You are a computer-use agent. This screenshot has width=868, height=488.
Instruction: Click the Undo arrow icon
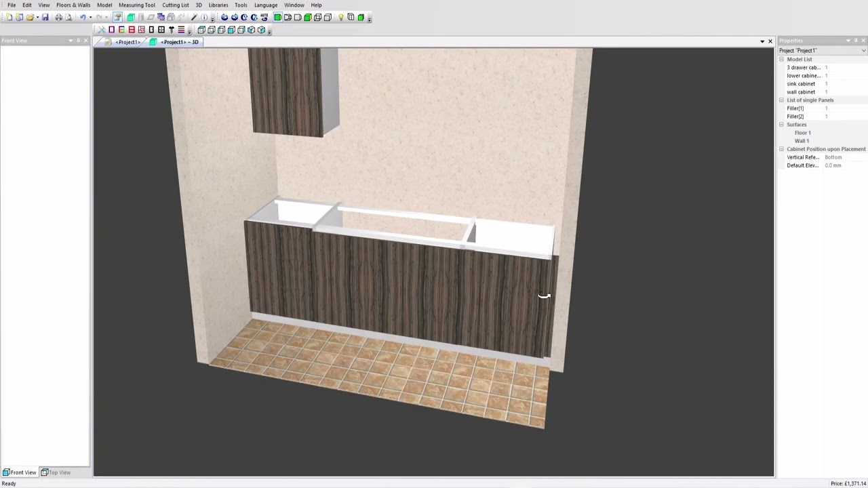(83, 17)
